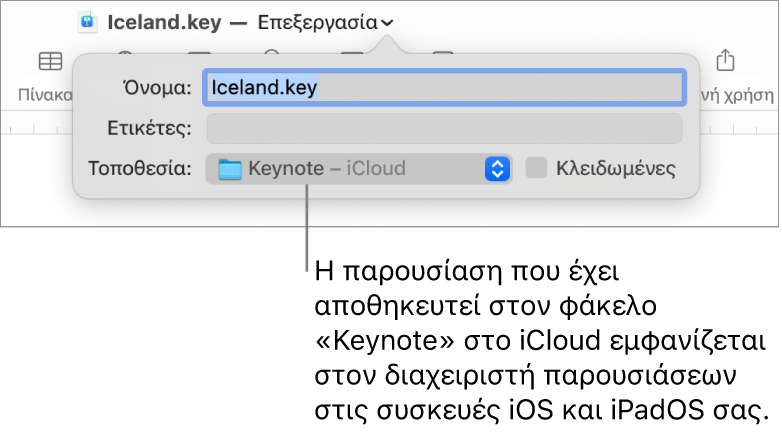The width and height of the screenshot is (782, 438).
Task: Click the Όνομα label
Action: click(x=158, y=88)
